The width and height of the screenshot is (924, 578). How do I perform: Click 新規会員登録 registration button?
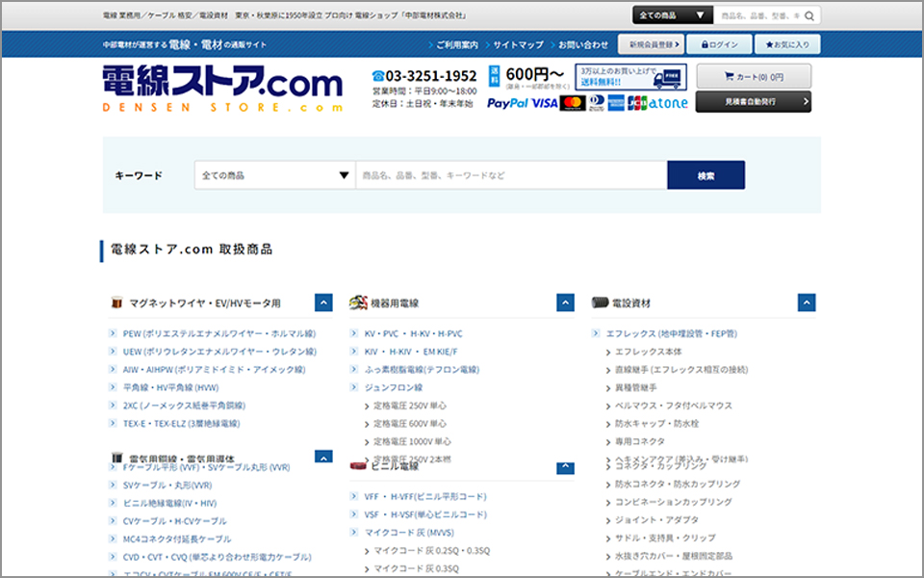[x=652, y=44]
